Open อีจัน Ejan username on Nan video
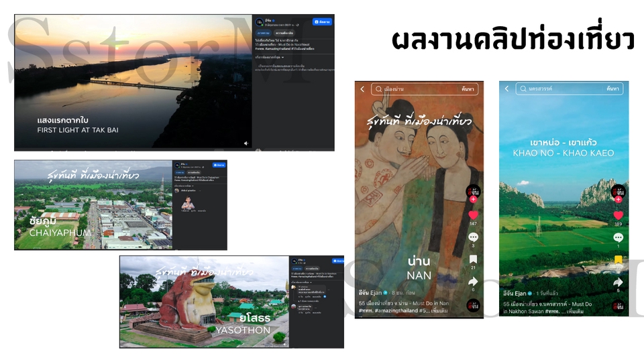Image resolution: width=644 pixels, height=362 pixels. [370, 293]
